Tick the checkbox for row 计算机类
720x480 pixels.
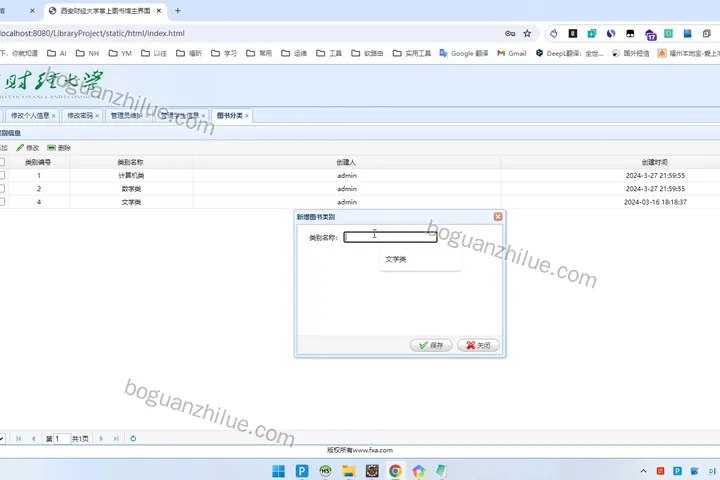[x=2, y=175]
